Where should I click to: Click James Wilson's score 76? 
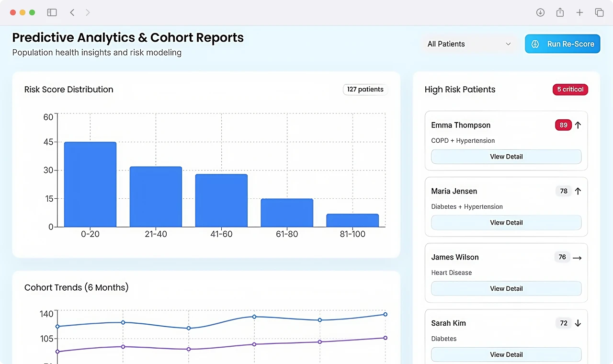tap(562, 257)
